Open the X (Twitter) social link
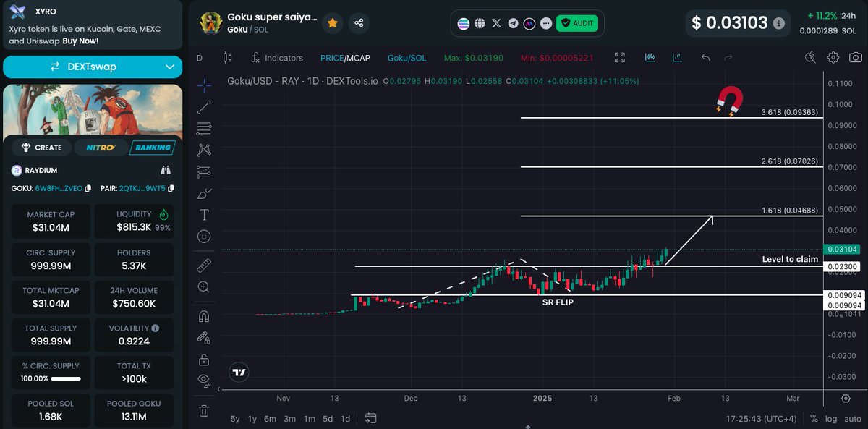 point(496,23)
